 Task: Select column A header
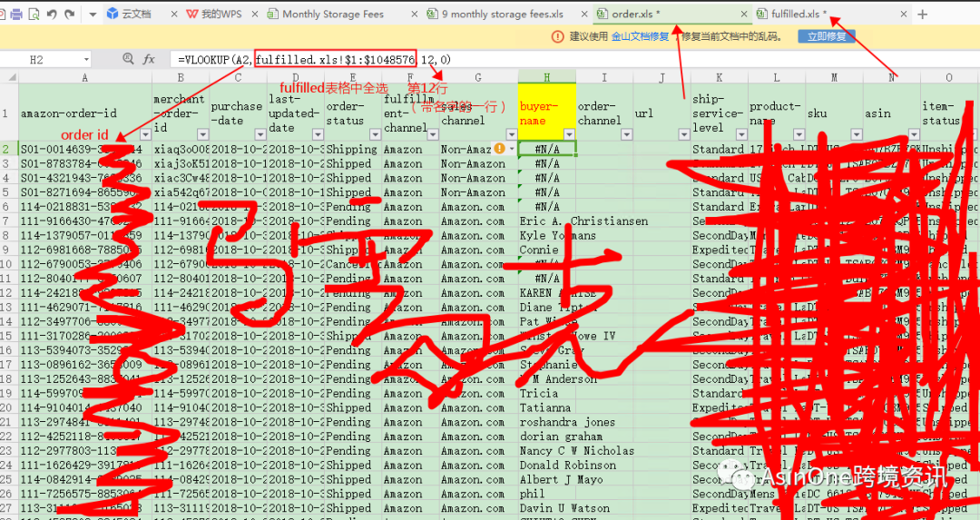coord(85,77)
